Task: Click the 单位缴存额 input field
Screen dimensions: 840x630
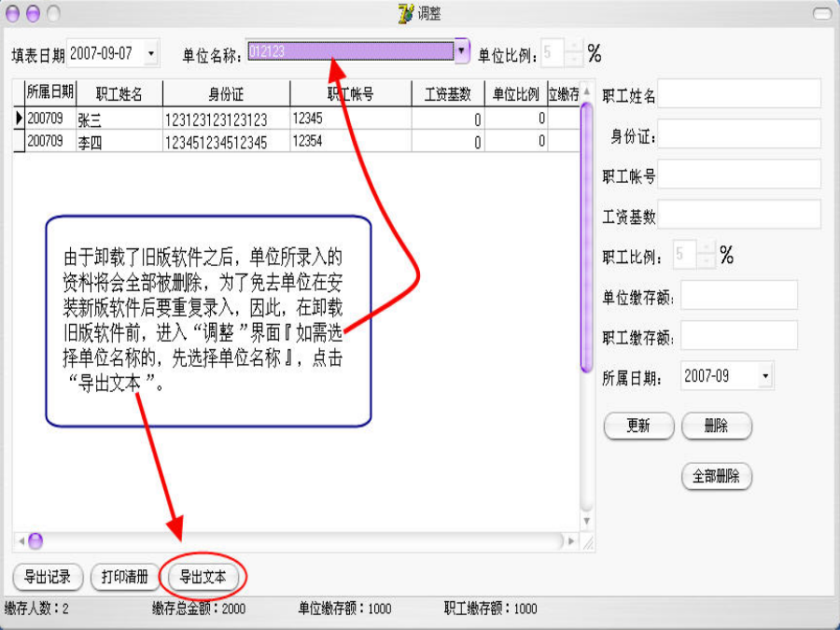Action: [739, 295]
